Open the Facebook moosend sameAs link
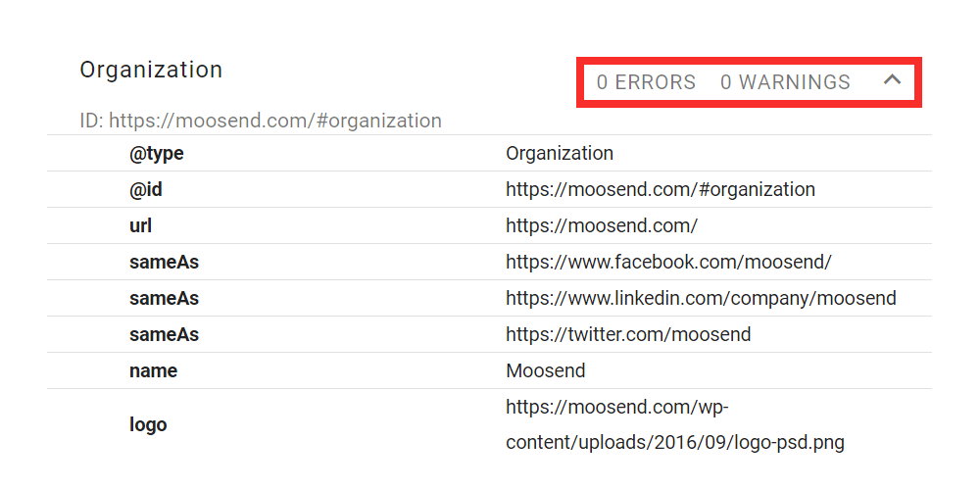Screen dimensions: 980x490 point(668,262)
